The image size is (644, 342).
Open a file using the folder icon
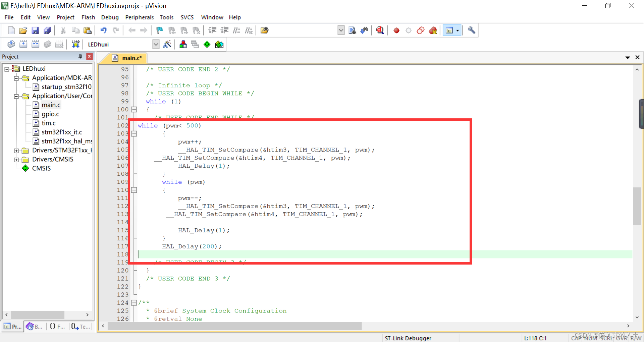23,31
